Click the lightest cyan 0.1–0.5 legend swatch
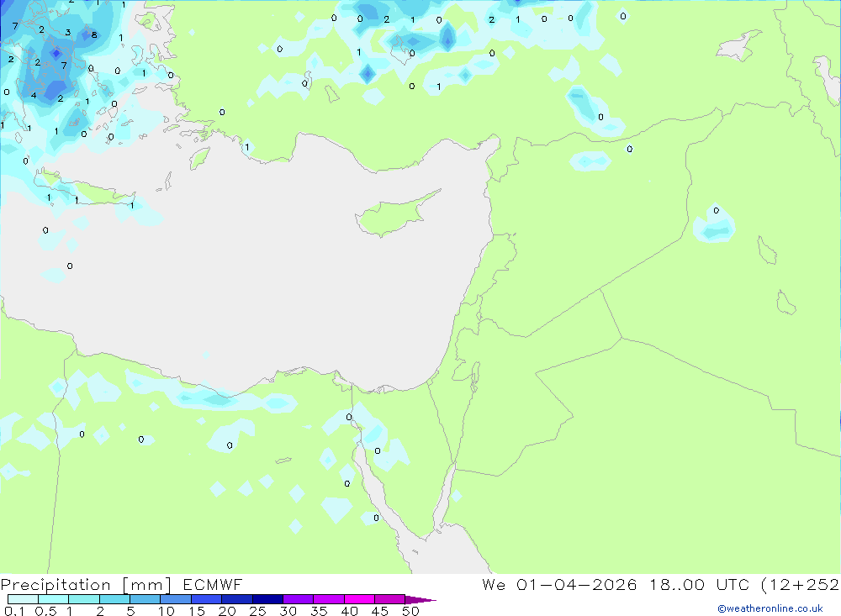 (23, 599)
